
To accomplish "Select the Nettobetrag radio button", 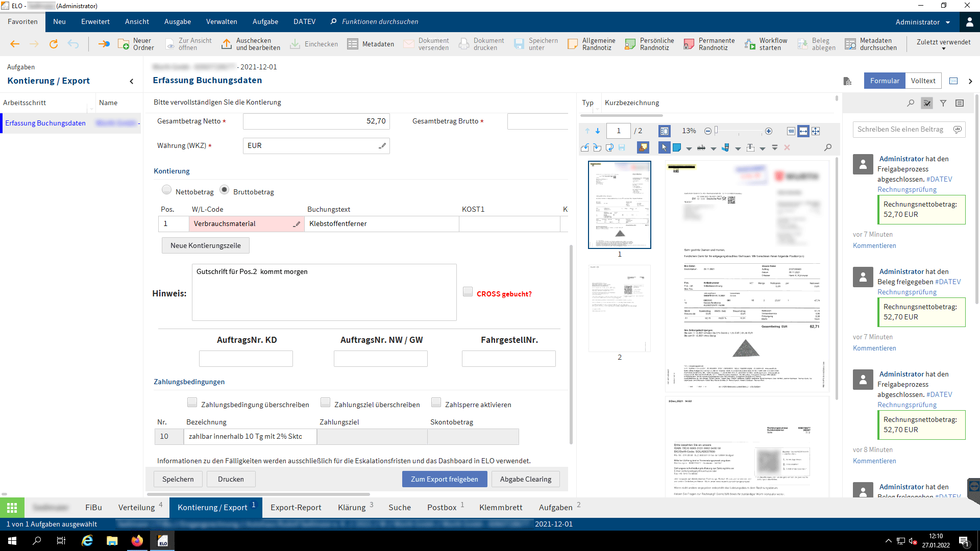I will pos(166,190).
